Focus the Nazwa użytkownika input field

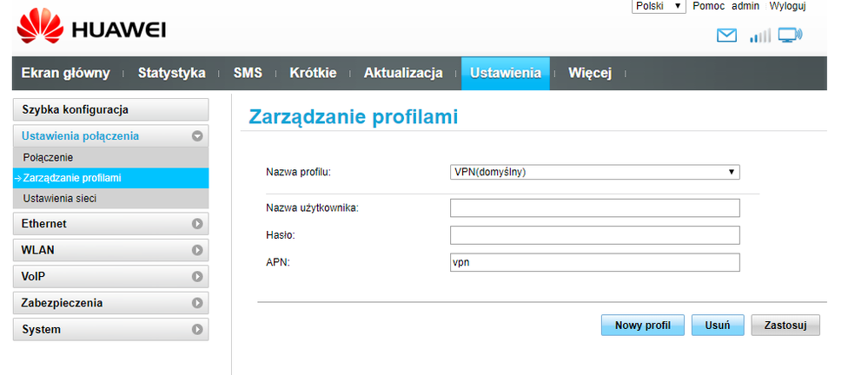(594, 207)
